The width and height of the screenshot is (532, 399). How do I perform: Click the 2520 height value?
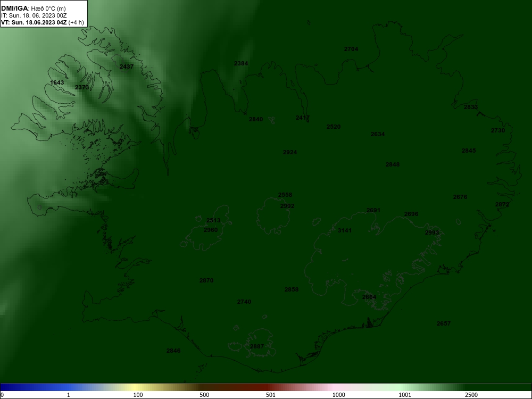[x=334, y=127]
